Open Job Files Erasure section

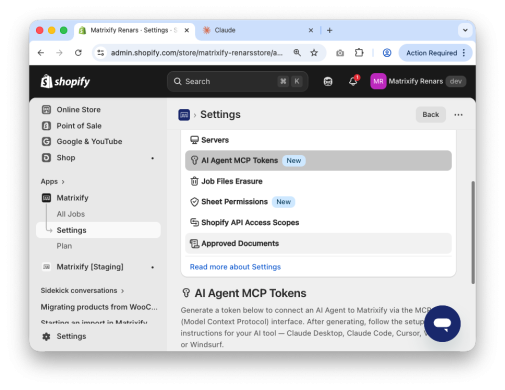(x=318, y=181)
